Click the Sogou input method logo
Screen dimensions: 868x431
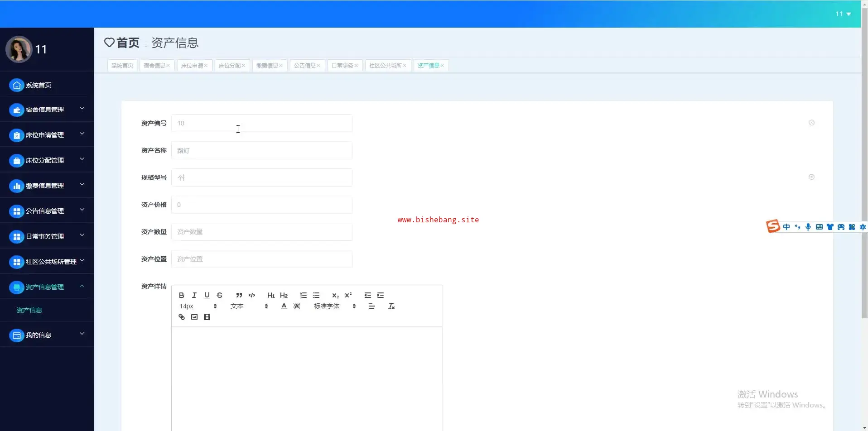(x=773, y=226)
